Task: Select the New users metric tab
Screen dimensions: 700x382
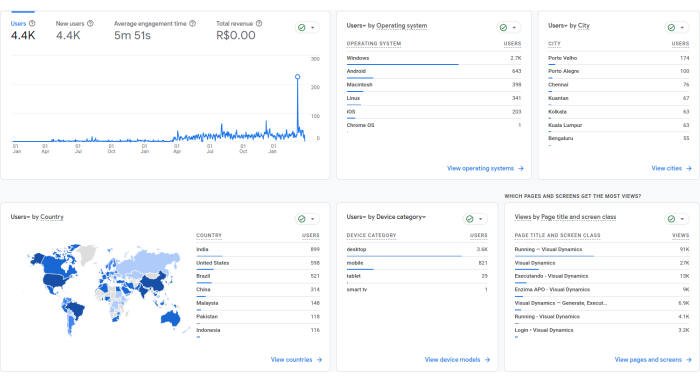Action: click(x=75, y=30)
